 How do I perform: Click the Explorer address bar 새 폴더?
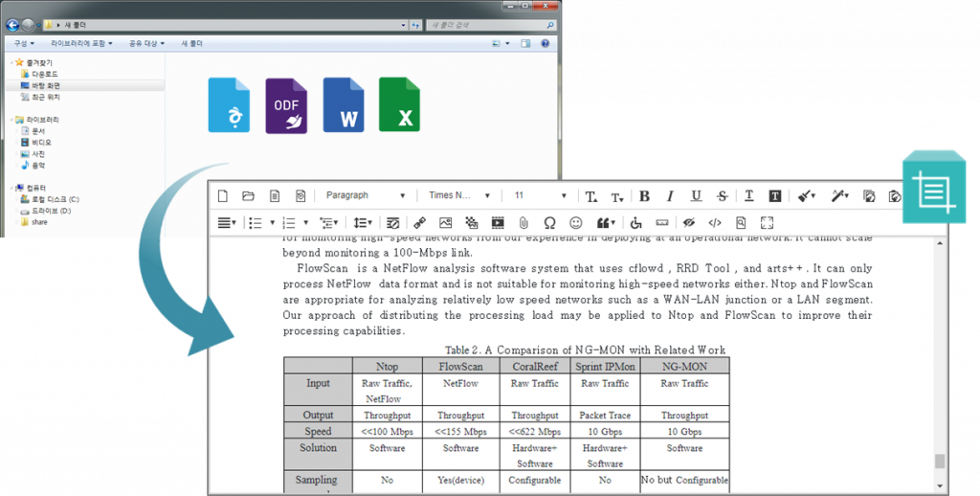pos(225,25)
